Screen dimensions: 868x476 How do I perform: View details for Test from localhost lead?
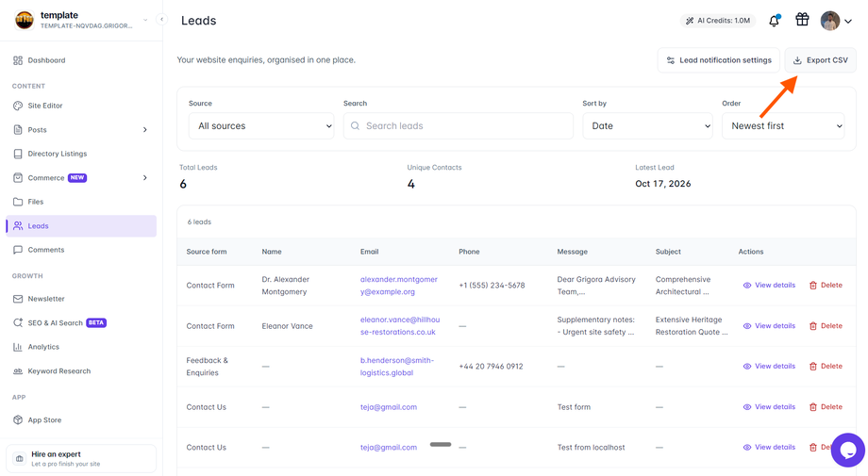coord(769,448)
